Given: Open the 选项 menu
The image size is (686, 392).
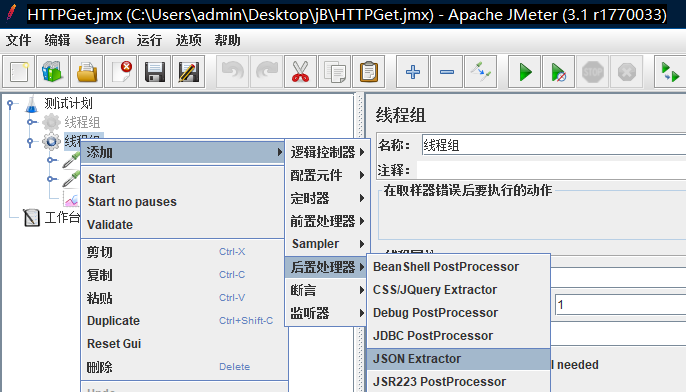Looking at the screenshot, I should coord(189,40).
